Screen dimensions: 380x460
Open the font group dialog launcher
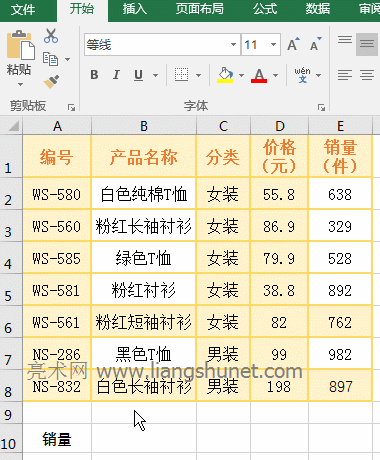pyautogui.click(x=321, y=107)
